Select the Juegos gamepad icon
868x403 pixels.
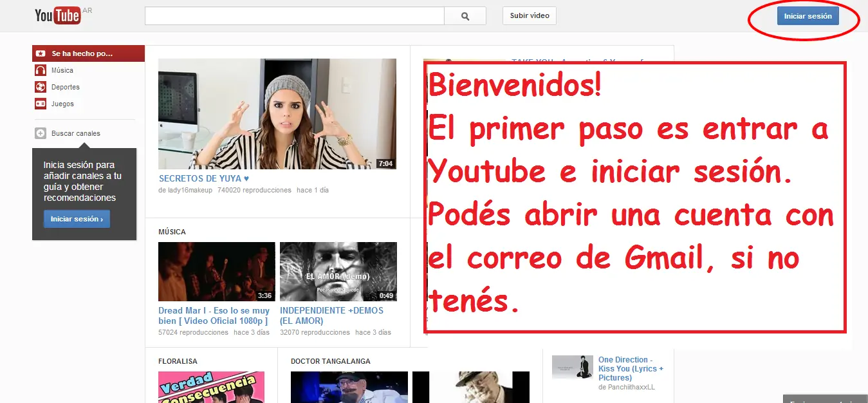point(42,102)
